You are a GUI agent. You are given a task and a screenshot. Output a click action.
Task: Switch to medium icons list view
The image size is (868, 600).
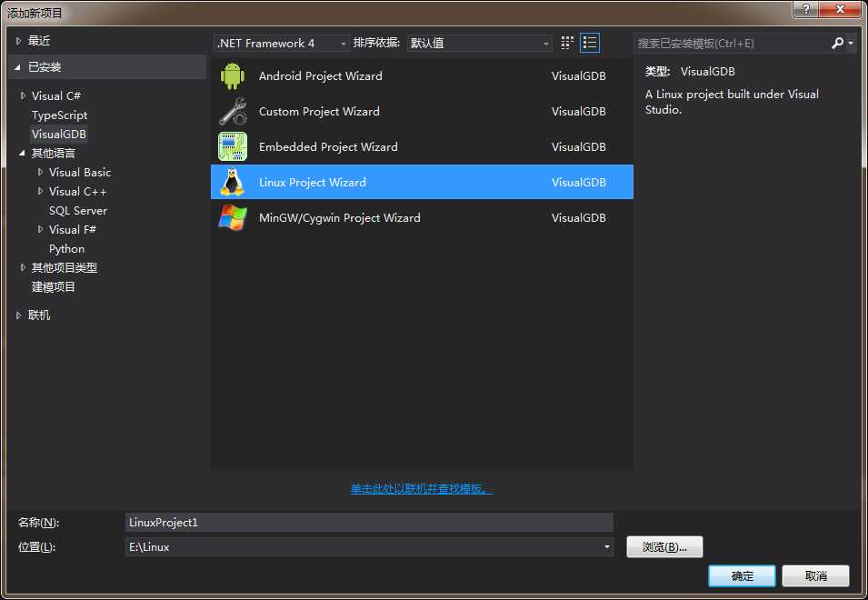(x=590, y=43)
